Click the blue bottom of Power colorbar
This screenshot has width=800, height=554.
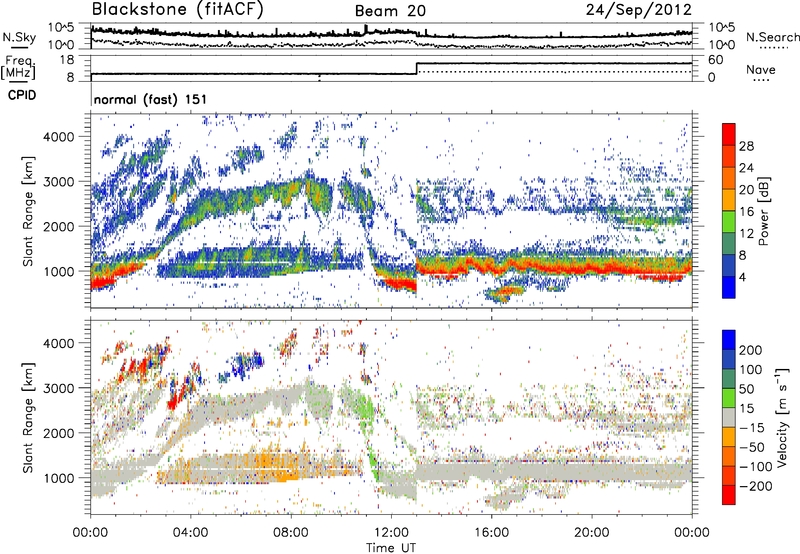click(x=729, y=287)
